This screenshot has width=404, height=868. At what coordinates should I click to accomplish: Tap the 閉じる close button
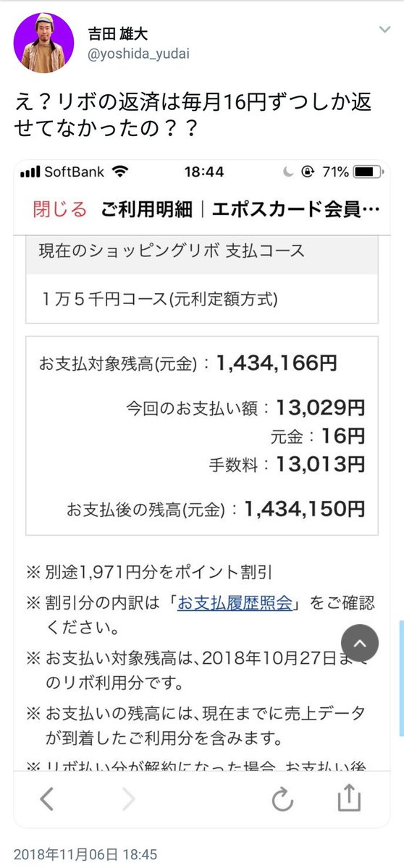(60, 209)
